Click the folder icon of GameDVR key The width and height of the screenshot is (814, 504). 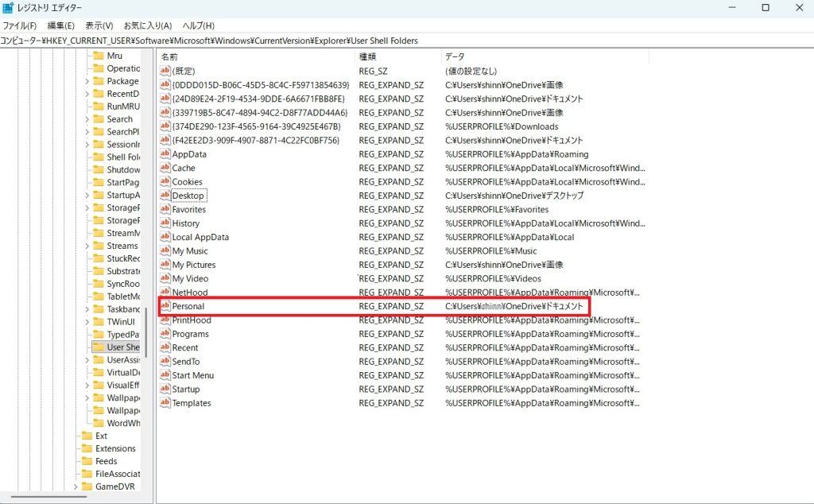coord(87,487)
